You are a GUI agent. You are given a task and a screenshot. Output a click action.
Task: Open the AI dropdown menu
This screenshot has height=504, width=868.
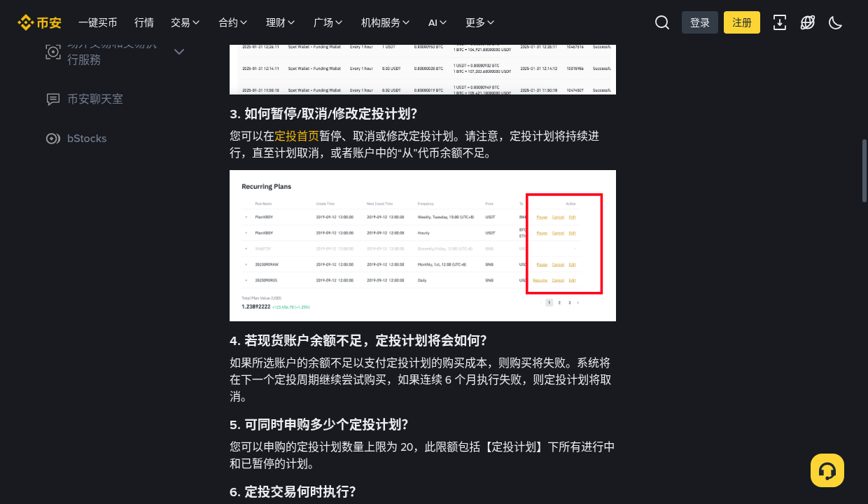437,22
